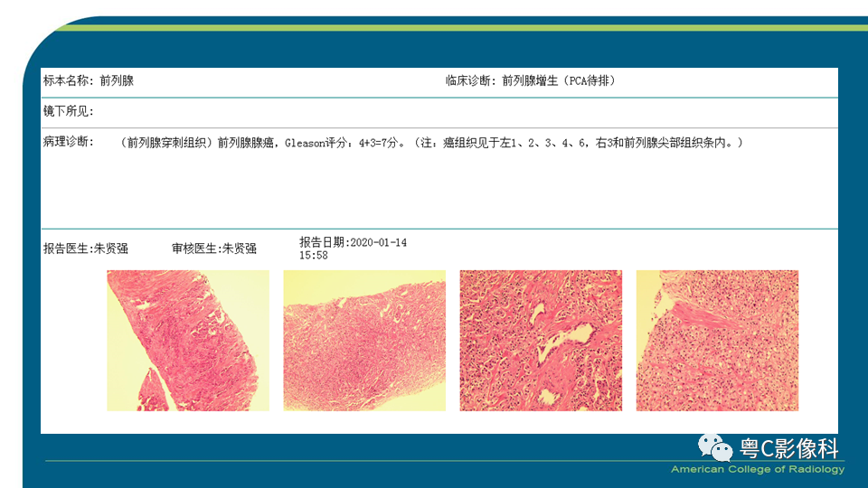Select the Gleason评分 diagnosis sentence
This screenshot has height=488, width=868.
432,143
